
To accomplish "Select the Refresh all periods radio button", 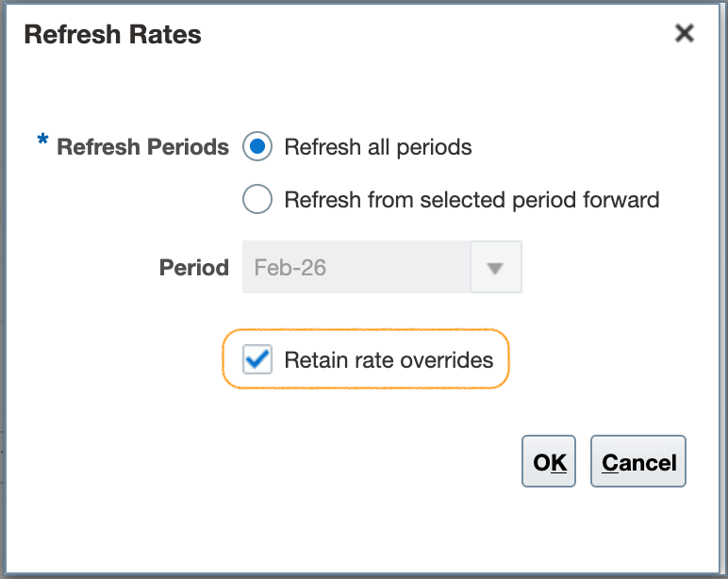I will (x=257, y=147).
